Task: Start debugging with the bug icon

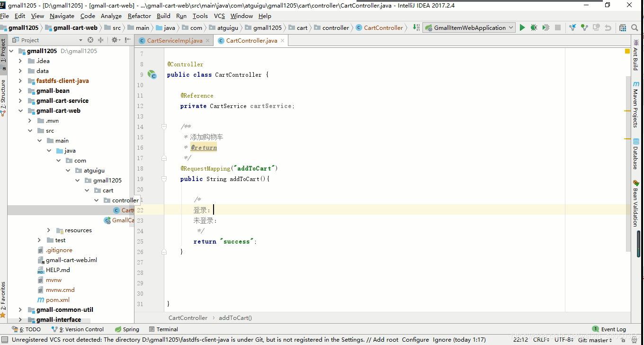Action: tap(534, 27)
